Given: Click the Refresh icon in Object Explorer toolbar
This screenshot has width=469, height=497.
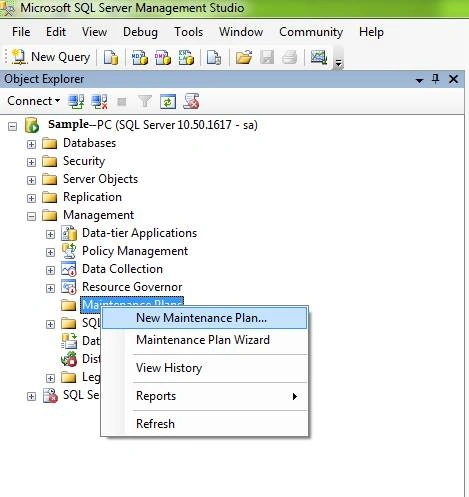Looking at the screenshot, I should 168,101.
